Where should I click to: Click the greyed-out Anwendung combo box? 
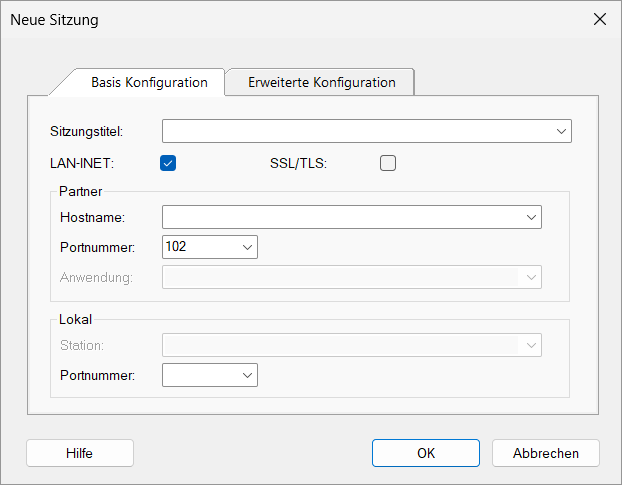[x=351, y=276]
